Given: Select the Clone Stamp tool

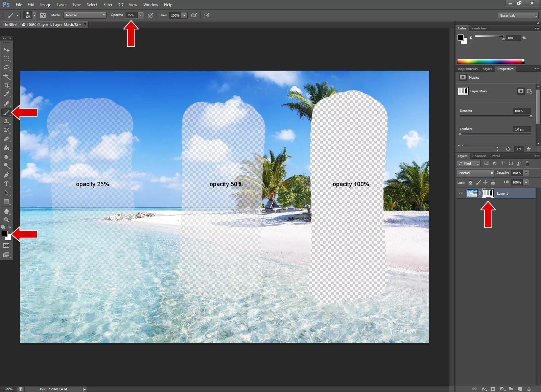Looking at the screenshot, I should click(x=6, y=121).
